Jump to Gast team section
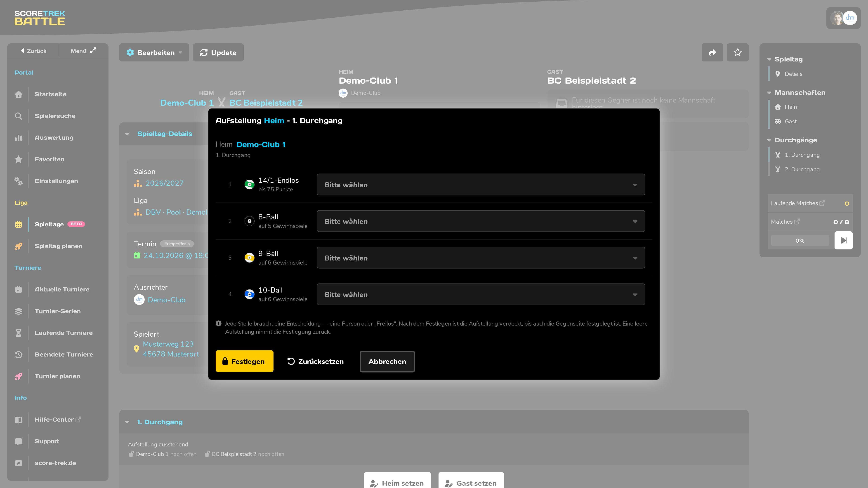This screenshot has width=868, height=488. tap(790, 122)
